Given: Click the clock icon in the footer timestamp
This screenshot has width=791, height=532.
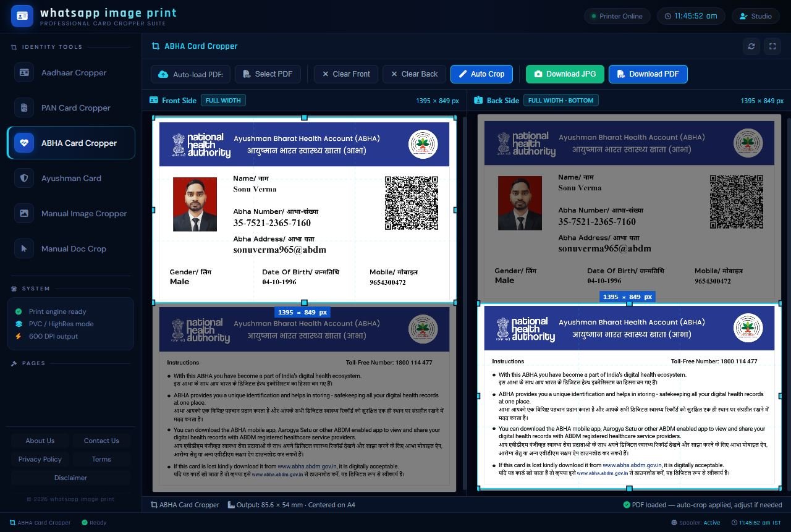Looking at the screenshot, I should click(734, 523).
